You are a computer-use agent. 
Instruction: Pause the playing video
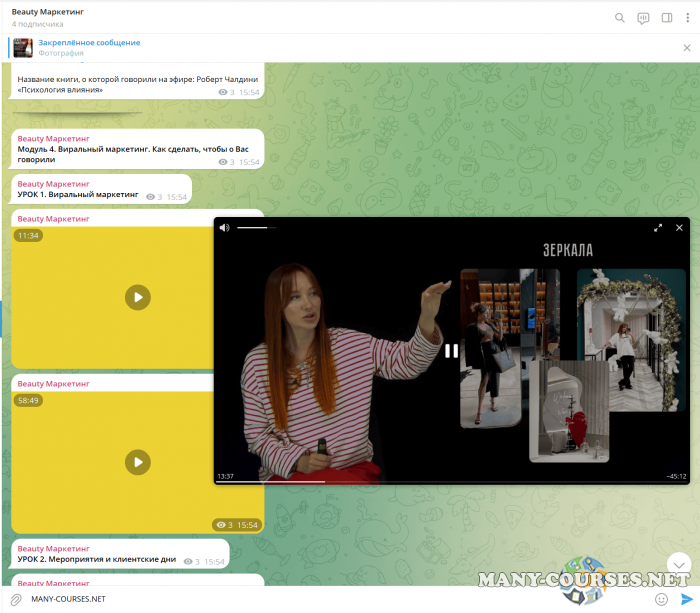pos(451,350)
